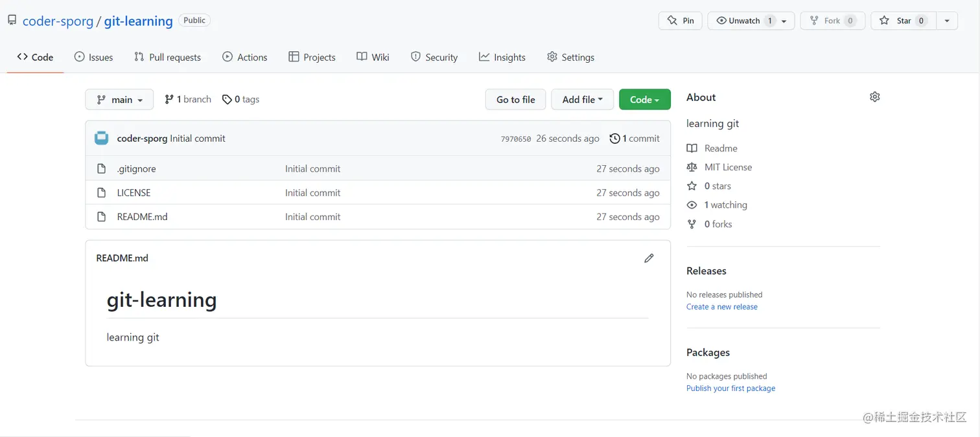Click the branch icon showing 1 branch

[169, 100]
